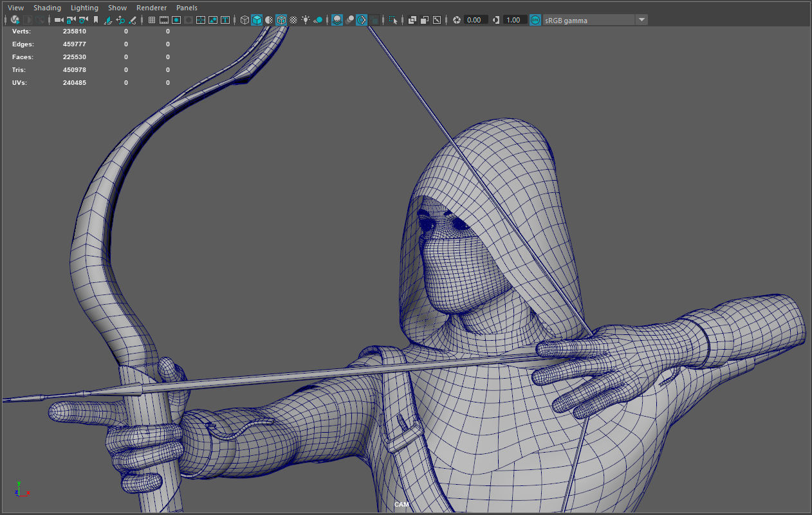Click the Verts count 235810
The image size is (812, 515).
click(x=75, y=31)
